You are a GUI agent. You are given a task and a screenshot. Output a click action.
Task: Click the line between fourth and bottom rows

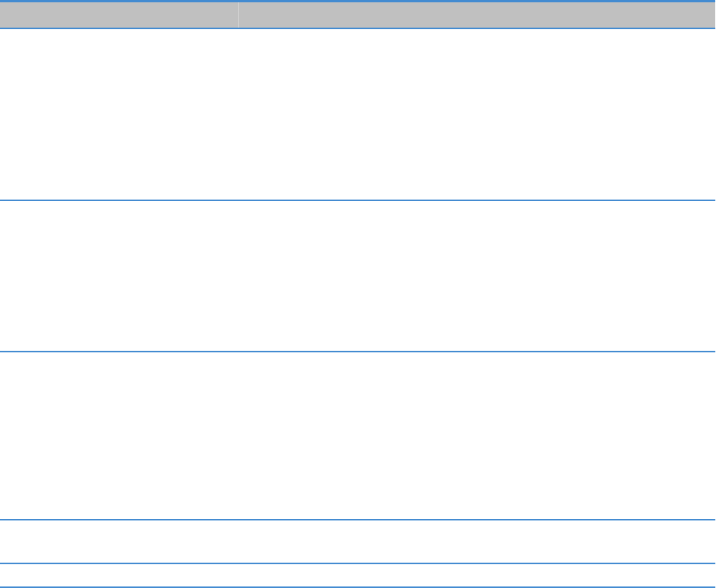pyautogui.click(x=358, y=564)
